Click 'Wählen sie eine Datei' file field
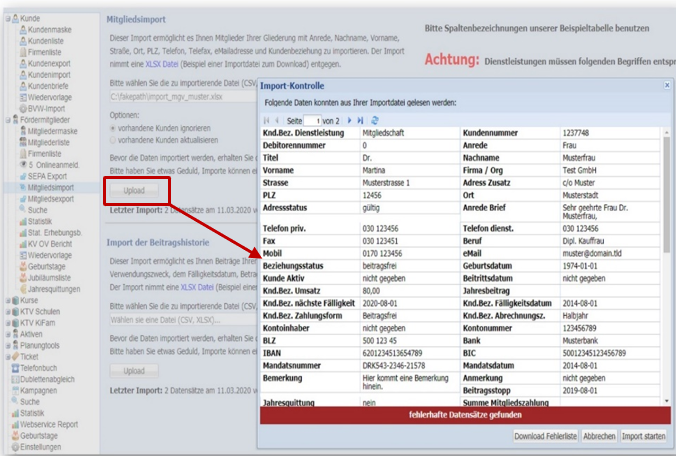676x456 pixels. tap(183, 320)
